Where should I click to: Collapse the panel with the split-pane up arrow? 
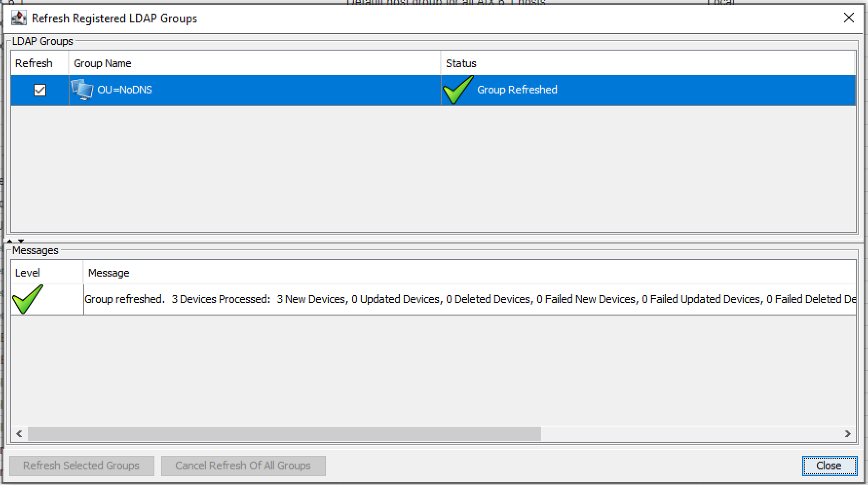coord(10,241)
